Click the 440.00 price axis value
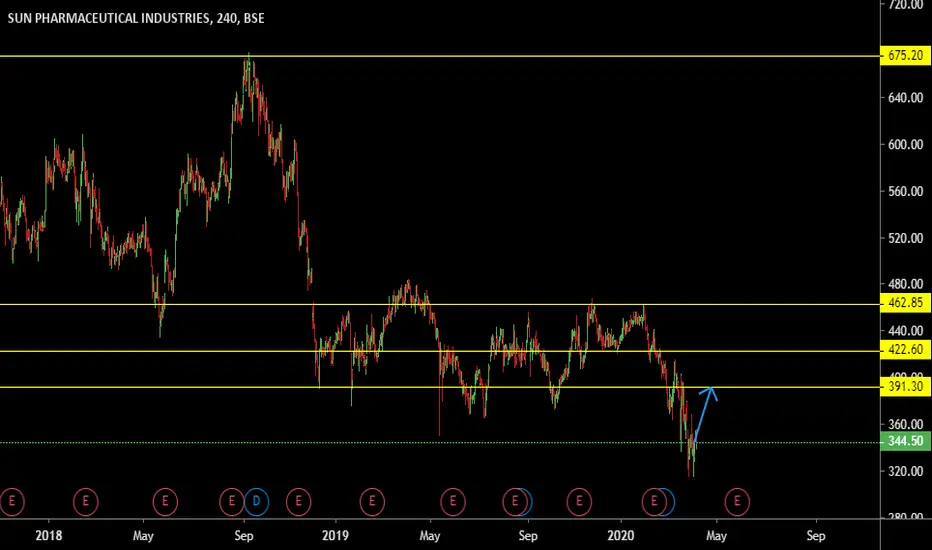This screenshot has width=932, height=550. coord(905,331)
